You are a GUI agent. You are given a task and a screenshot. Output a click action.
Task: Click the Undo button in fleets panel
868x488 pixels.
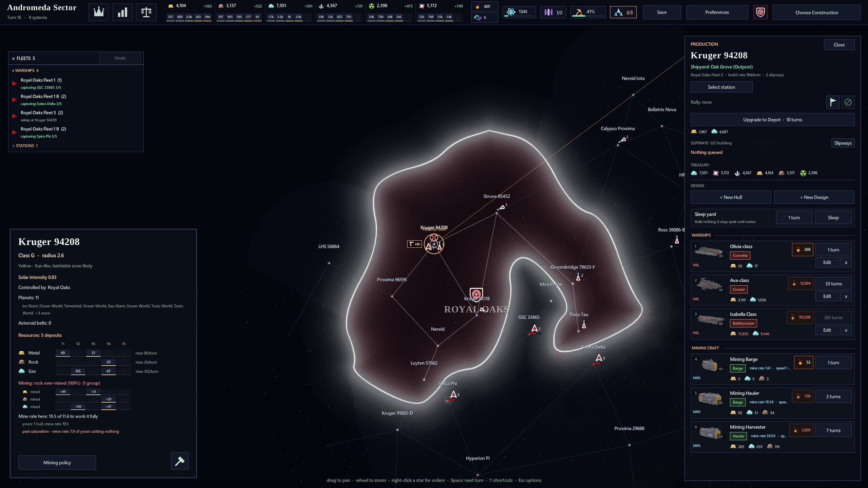pyautogui.click(x=120, y=58)
